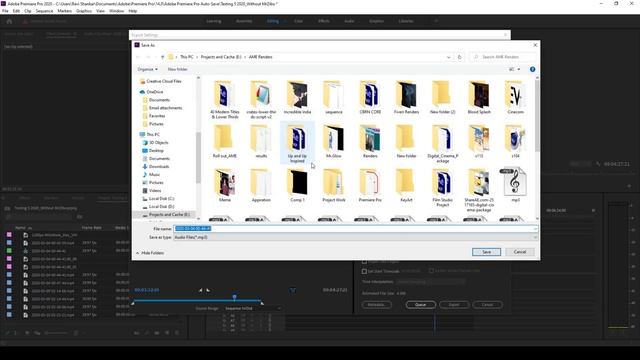Select Videos in the navigation pane
This screenshot has width=640, height=360.
(x=151, y=191)
